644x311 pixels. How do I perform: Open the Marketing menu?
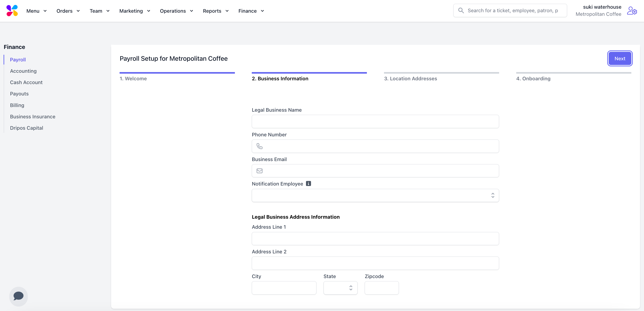click(x=134, y=11)
